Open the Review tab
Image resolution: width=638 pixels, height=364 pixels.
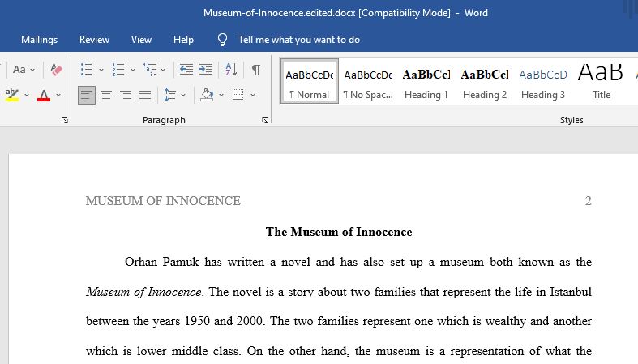click(94, 40)
